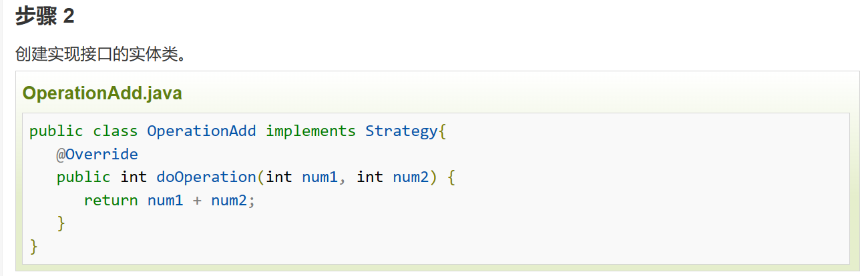This screenshot has height=276, width=868.
Task: Click the "public" keyword on the class declaration line
Action: [x=56, y=131]
